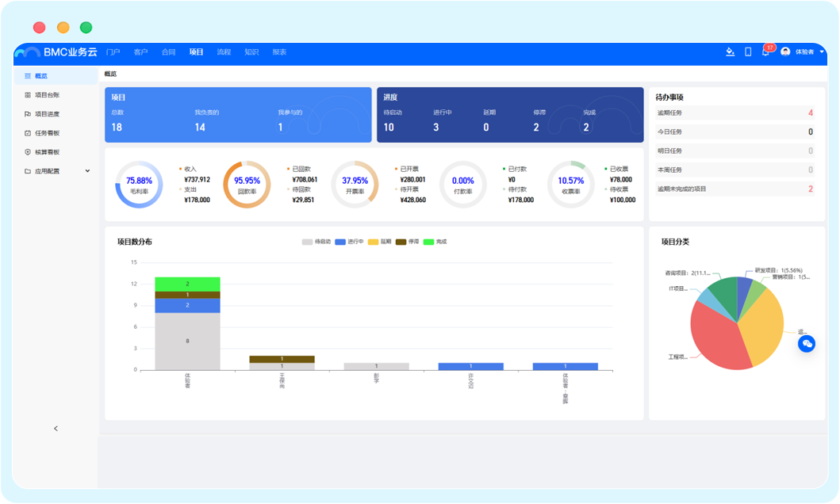The width and height of the screenshot is (840, 504).
Task: Switch to the 合同 top menu
Action: coord(168,52)
